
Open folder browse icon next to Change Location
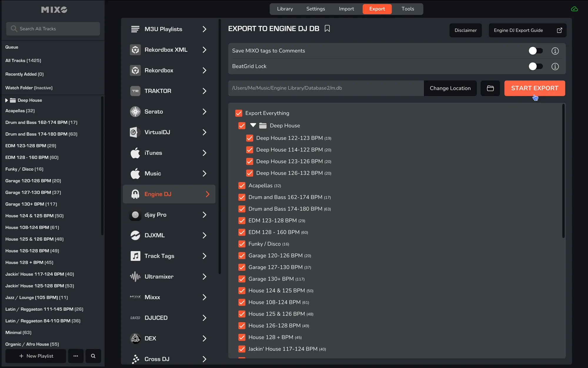[490, 88]
